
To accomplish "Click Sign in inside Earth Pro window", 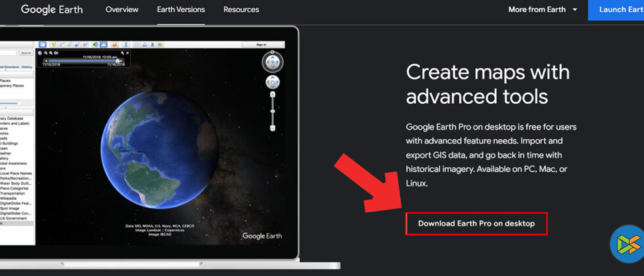I will click(262, 45).
